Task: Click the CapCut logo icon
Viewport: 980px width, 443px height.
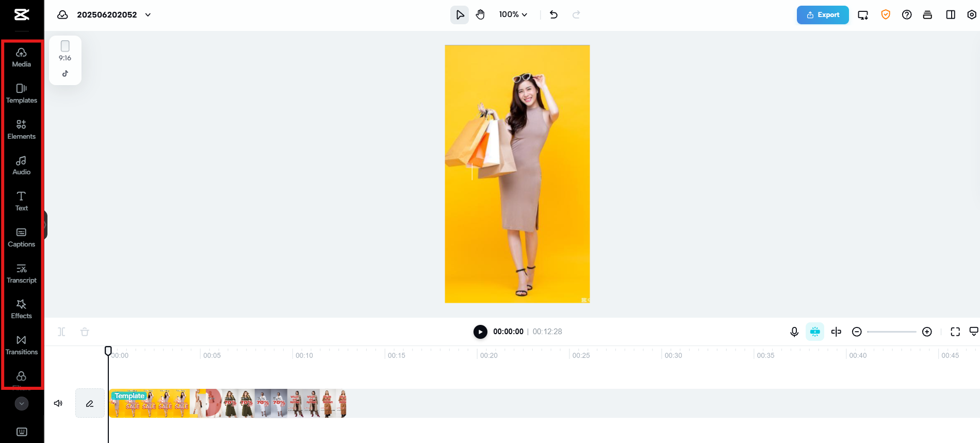Action: pos(22,14)
